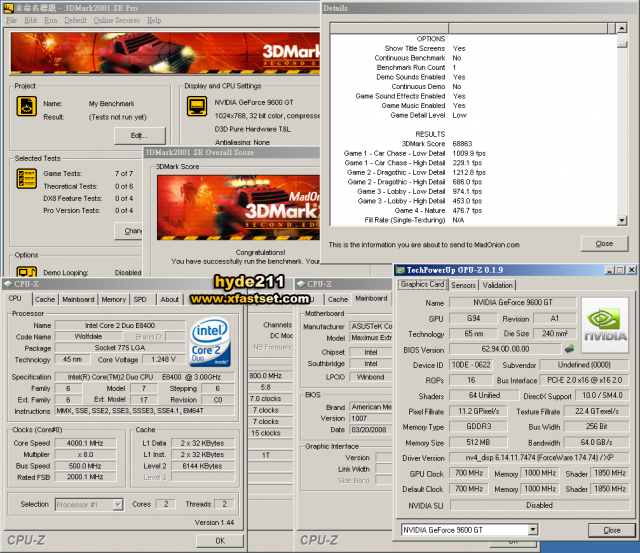Select the CPU tab in left CPU-Z
The image size is (640, 553).
click(15, 298)
